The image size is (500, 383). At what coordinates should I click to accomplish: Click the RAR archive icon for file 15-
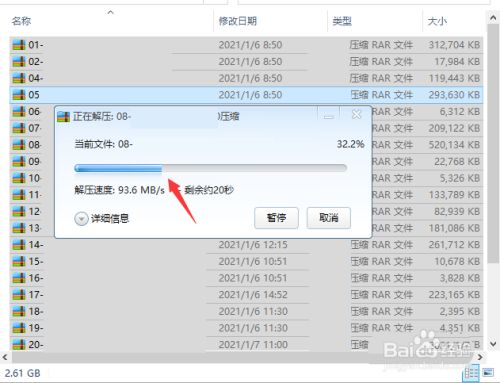click(x=19, y=262)
